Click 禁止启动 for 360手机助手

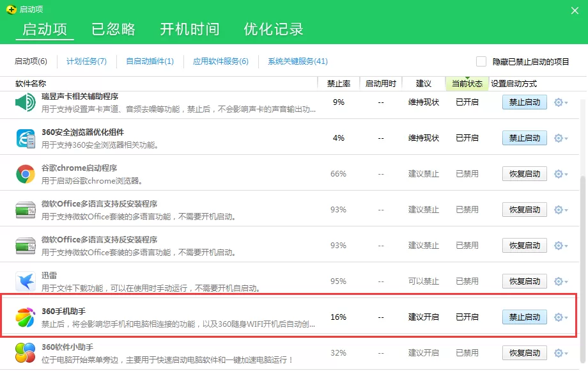click(525, 317)
